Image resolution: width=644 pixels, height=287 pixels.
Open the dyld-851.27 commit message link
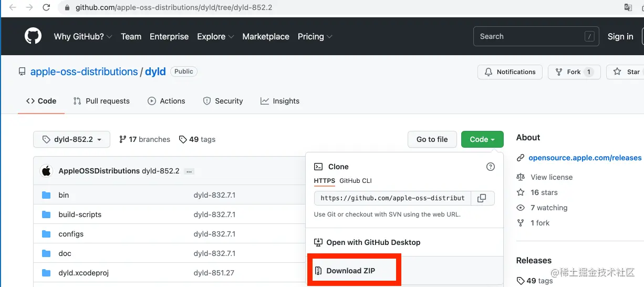point(214,273)
